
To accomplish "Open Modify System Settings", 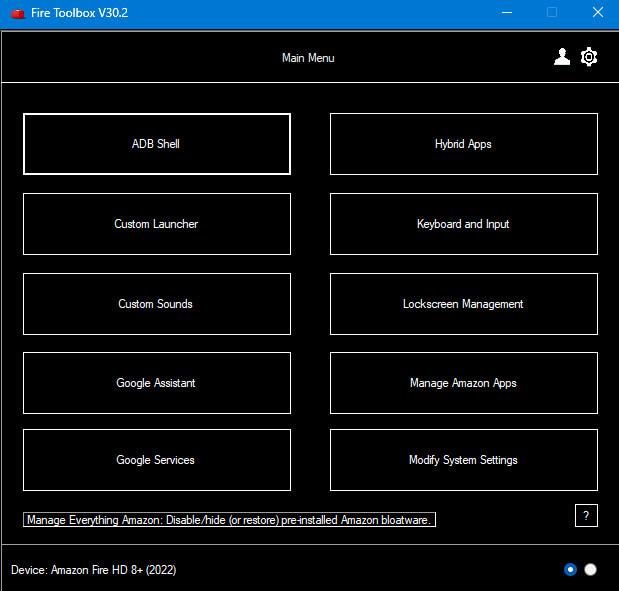I will [x=463, y=460].
